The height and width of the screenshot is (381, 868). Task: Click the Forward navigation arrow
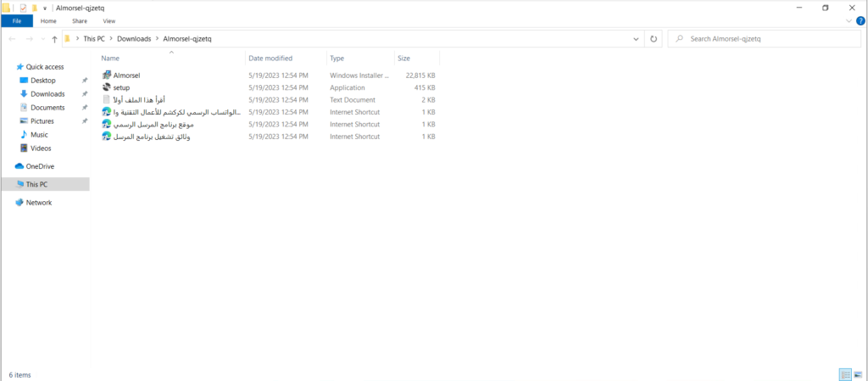coord(30,39)
